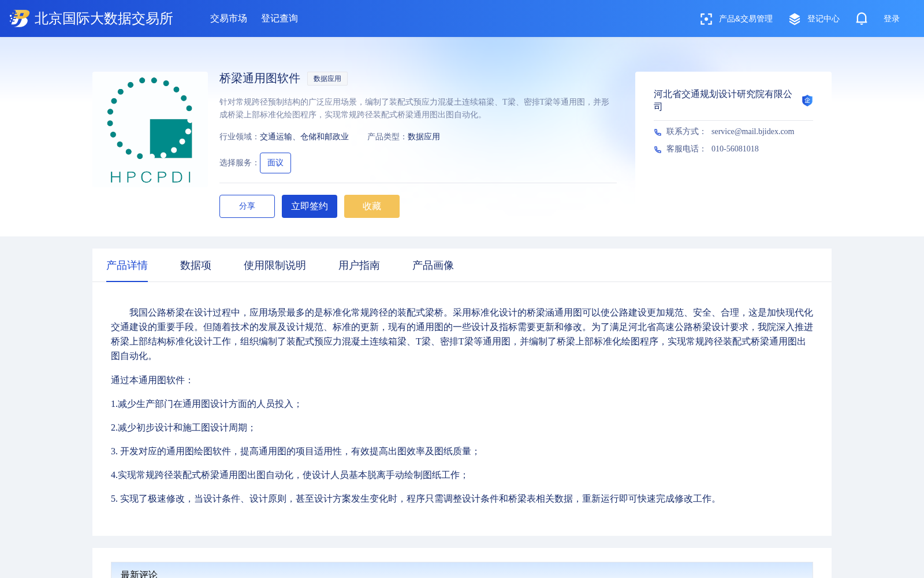The width and height of the screenshot is (924, 578).
Task: Click the phone icon beside 客服电话
Action: pyautogui.click(x=658, y=150)
